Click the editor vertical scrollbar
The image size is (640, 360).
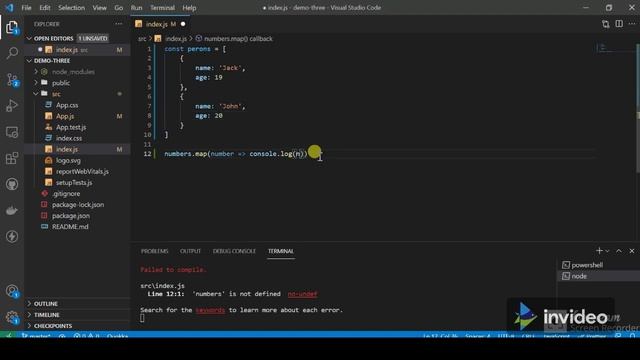(x=638, y=108)
